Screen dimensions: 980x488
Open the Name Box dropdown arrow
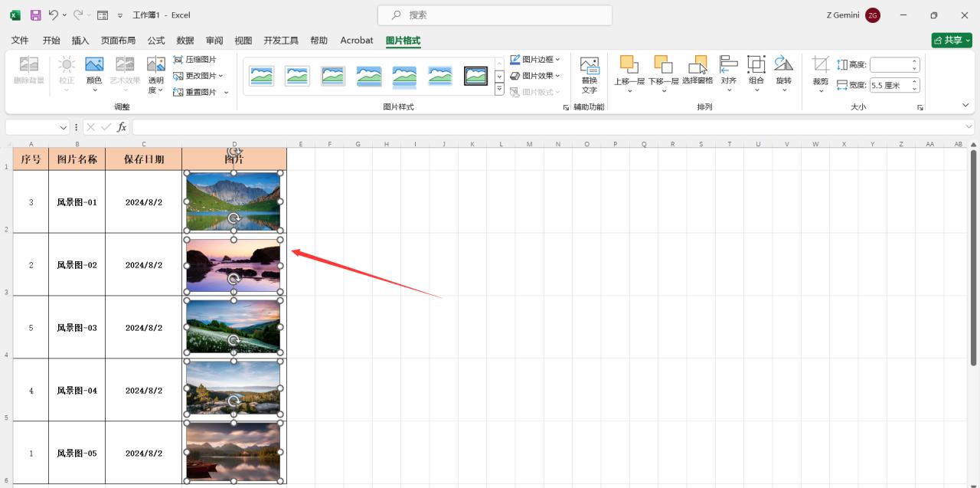pyautogui.click(x=64, y=127)
